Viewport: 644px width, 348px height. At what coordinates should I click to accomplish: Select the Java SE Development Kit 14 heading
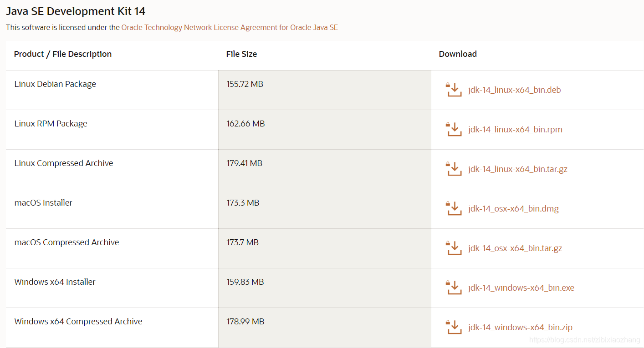coord(76,11)
